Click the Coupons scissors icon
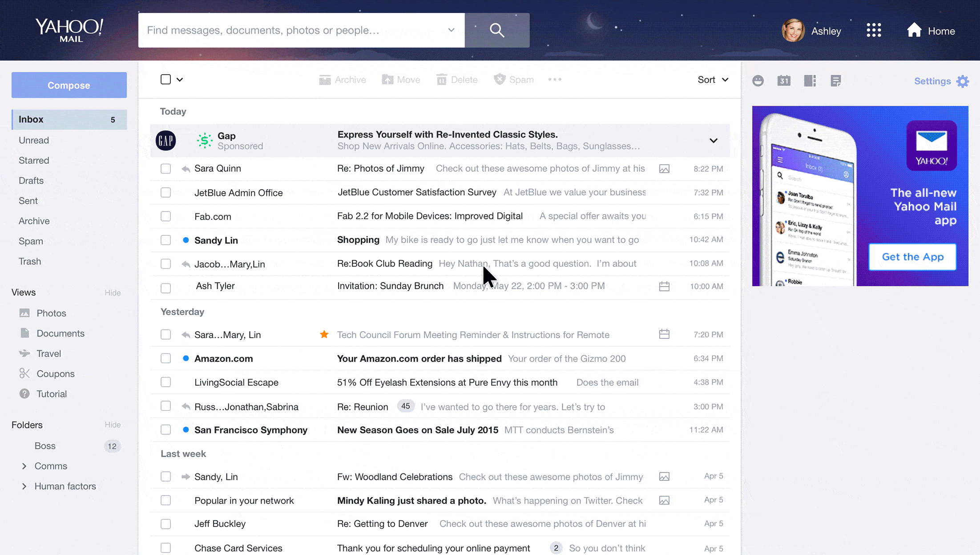 [x=24, y=373]
